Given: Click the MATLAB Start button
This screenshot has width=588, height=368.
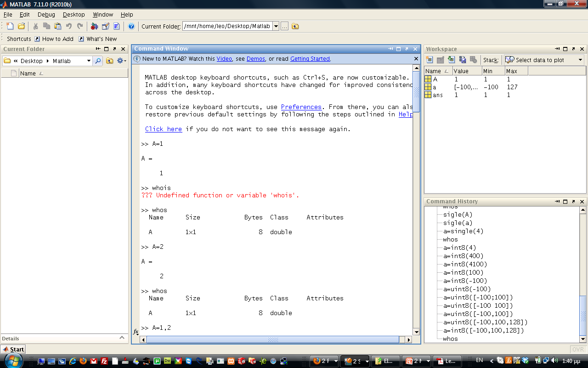Looking at the screenshot, I should coord(13,349).
